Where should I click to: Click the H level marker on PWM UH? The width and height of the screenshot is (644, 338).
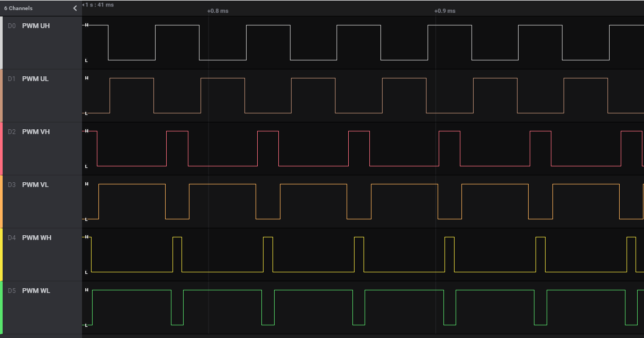(x=86, y=25)
